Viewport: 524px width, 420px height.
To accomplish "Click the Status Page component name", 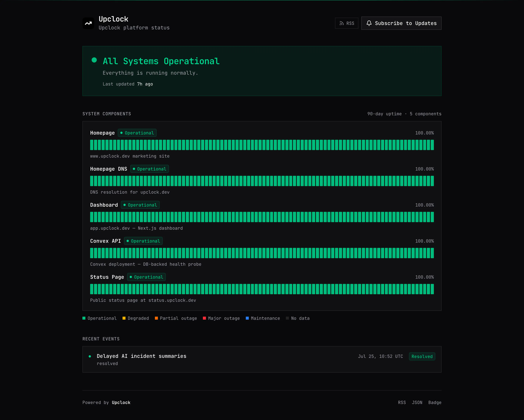I will 107,277.
